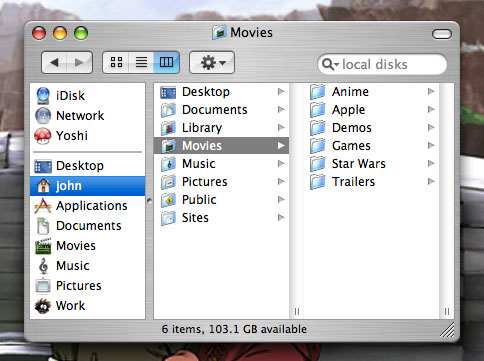Select the Games folder

[x=371, y=146]
